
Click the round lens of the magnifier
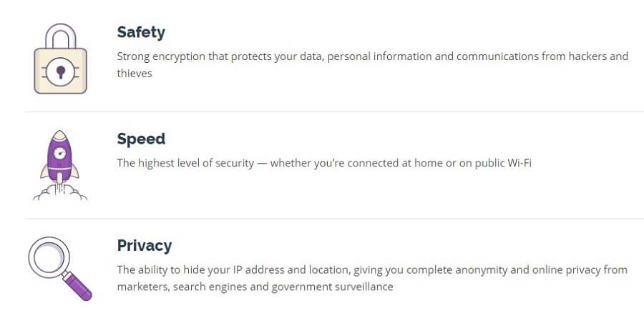tap(49, 257)
